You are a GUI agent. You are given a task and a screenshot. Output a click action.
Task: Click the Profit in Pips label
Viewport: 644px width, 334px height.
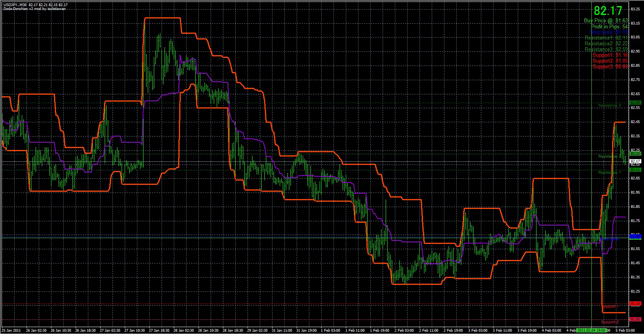(609, 26)
